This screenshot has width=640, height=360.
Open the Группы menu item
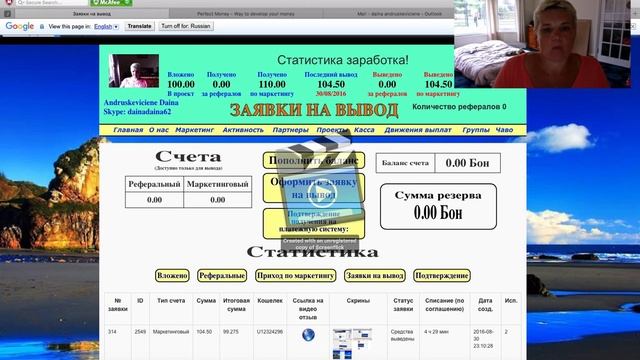point(476,130)
